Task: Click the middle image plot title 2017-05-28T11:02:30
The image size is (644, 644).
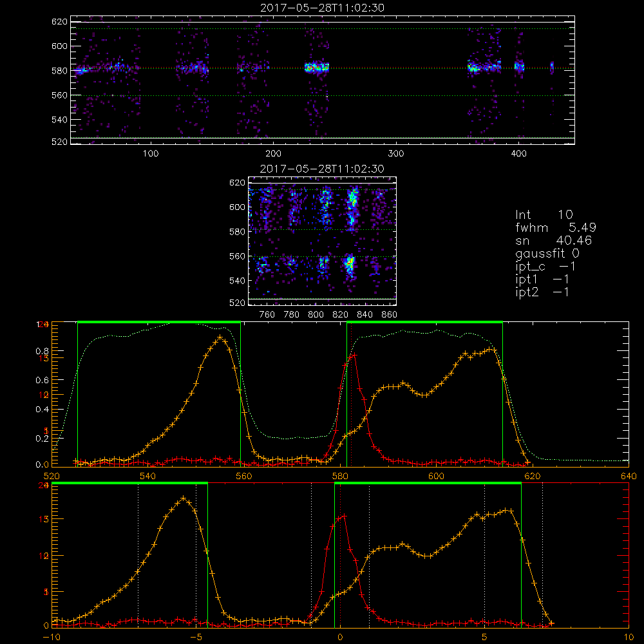Action: (323, 169)
